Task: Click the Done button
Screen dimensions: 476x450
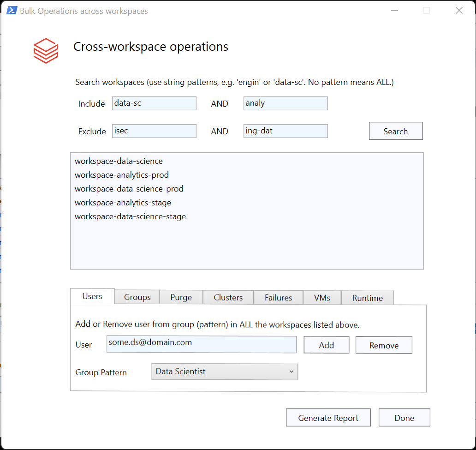Action: [x=404, y=417]
